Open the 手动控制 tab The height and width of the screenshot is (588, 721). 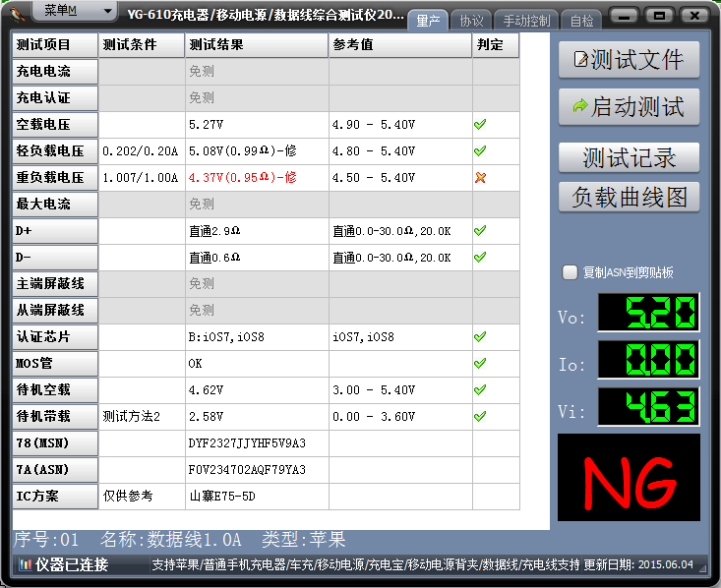[526, 21]
